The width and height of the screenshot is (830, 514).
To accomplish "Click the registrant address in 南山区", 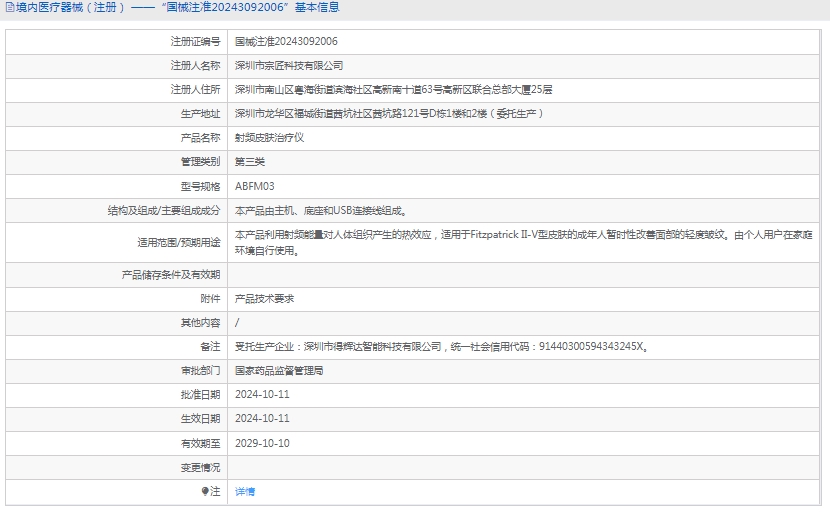I will click(x=393, y=89).
